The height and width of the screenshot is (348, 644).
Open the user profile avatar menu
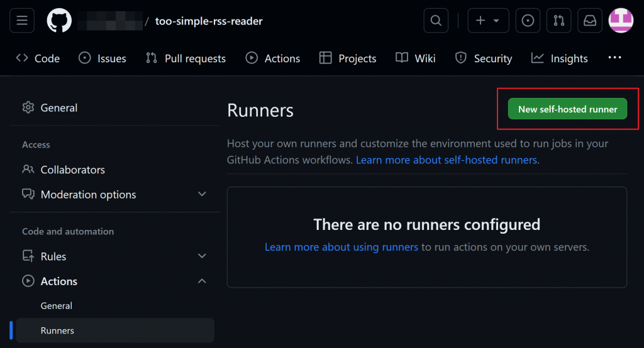coord(621,21)
